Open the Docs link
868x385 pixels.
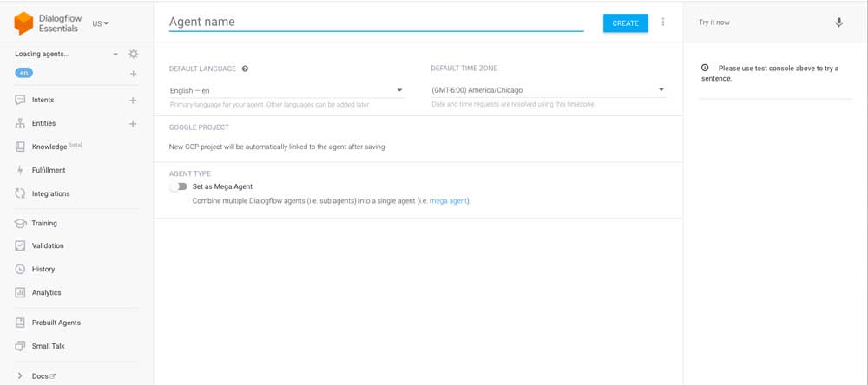click(41, 376)
